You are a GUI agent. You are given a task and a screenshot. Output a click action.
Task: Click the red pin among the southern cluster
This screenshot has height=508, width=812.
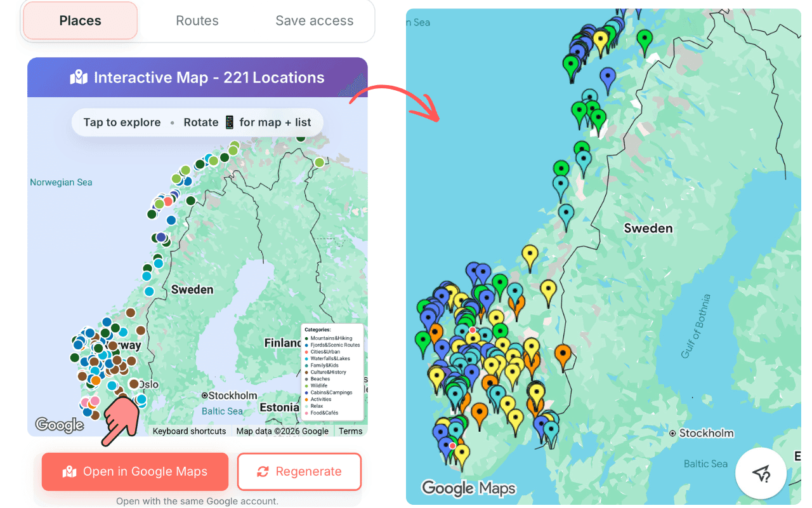(x=452, y=445)
